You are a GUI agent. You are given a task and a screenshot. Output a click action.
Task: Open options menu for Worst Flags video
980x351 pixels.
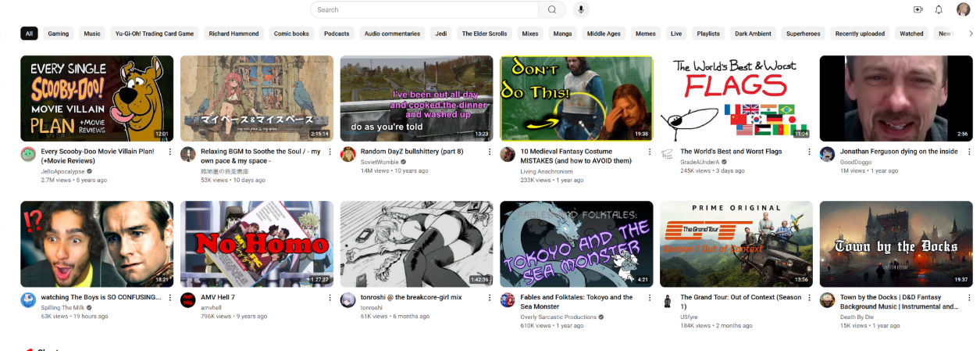point(809,152)
